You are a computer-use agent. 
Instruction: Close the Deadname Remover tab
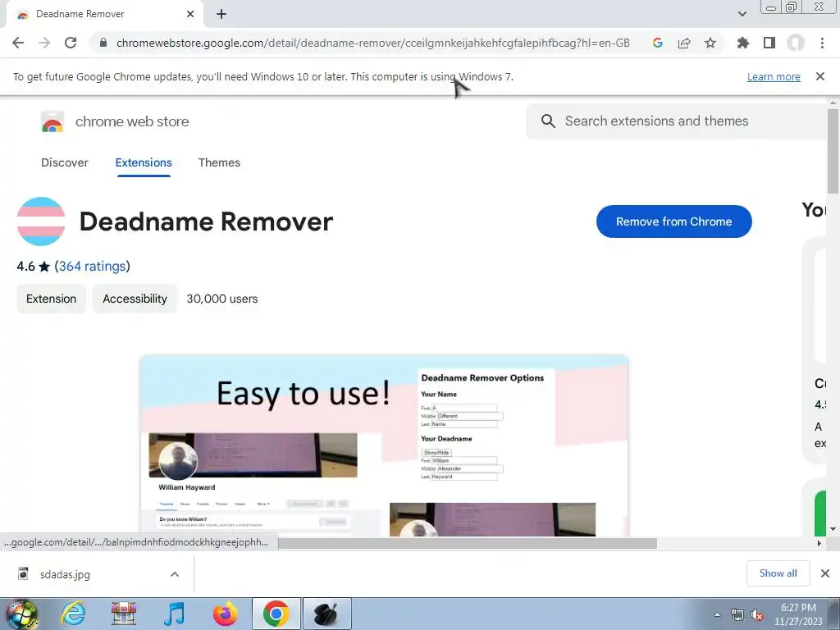(x=190, y=14)
